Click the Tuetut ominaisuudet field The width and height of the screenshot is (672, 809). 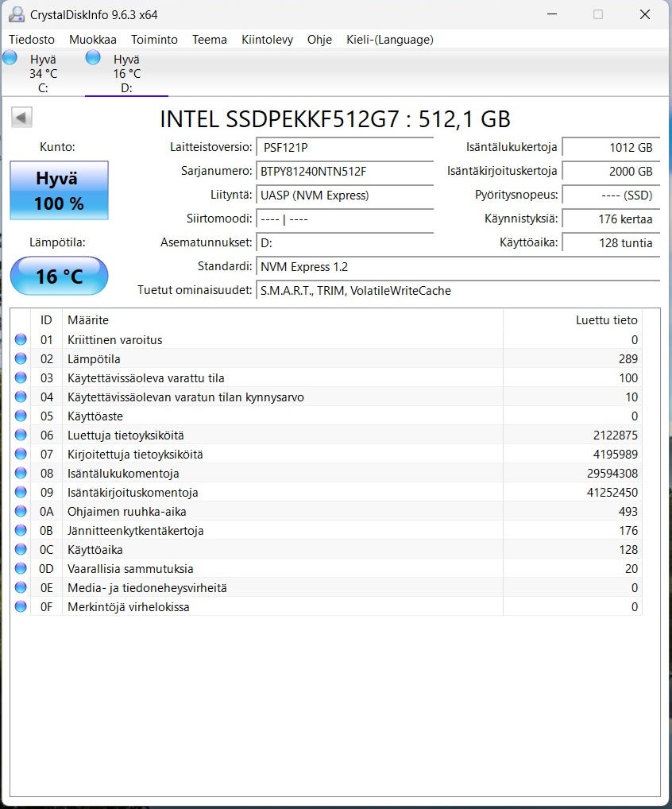point(458,291)
